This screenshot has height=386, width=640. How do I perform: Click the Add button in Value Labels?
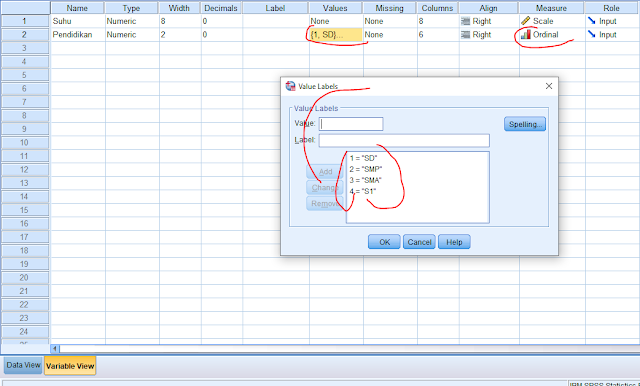(325, 172)
